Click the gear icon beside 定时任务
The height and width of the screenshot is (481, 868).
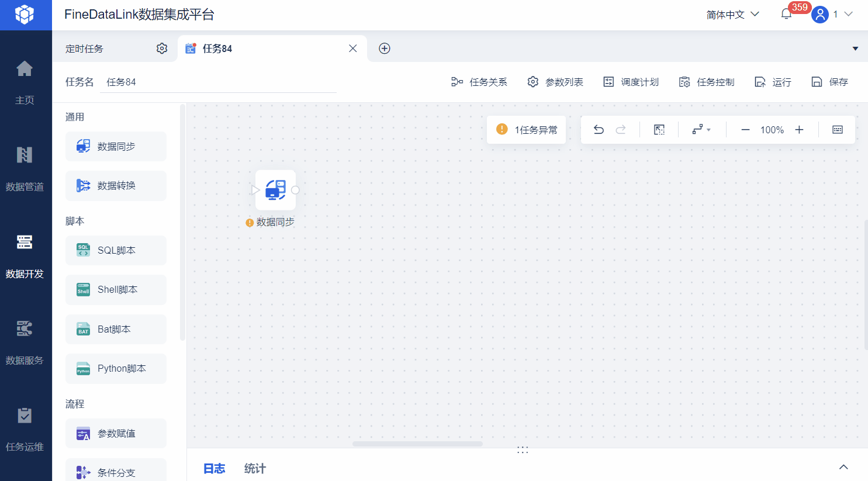tap(162, 49)
